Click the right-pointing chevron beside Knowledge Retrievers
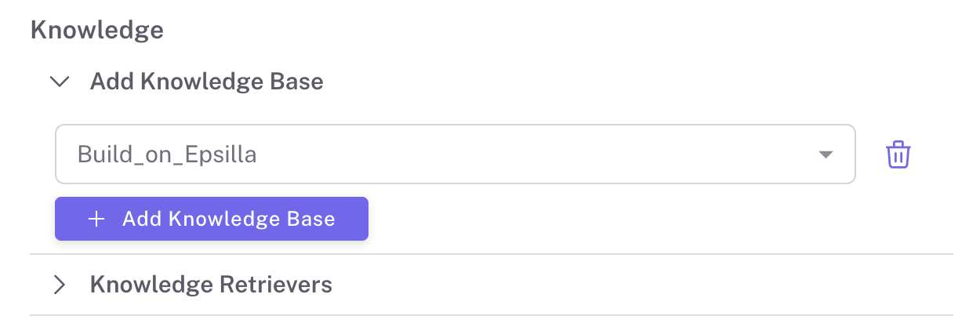This screenshot has height=334, width=980. [60, 284]
